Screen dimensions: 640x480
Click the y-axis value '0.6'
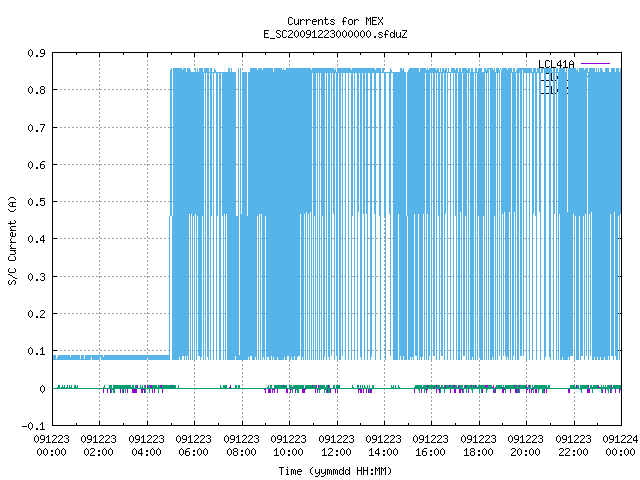37,165
